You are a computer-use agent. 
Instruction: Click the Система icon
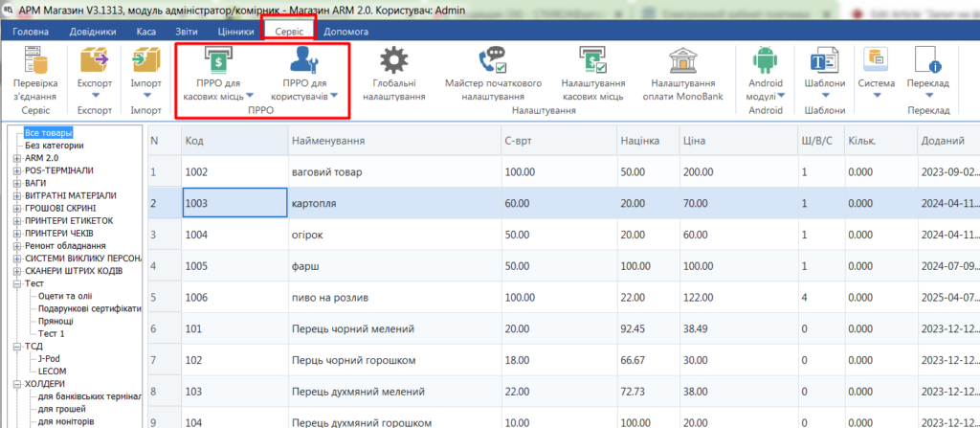[876, 60]
